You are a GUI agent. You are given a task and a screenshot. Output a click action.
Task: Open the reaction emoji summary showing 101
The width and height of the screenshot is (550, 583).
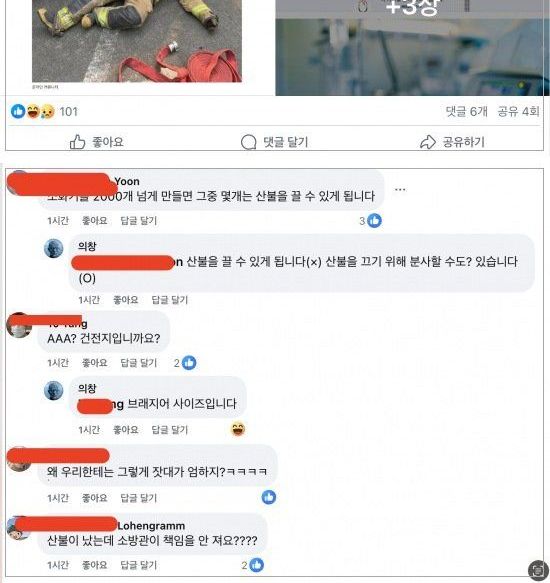point(44,111)
